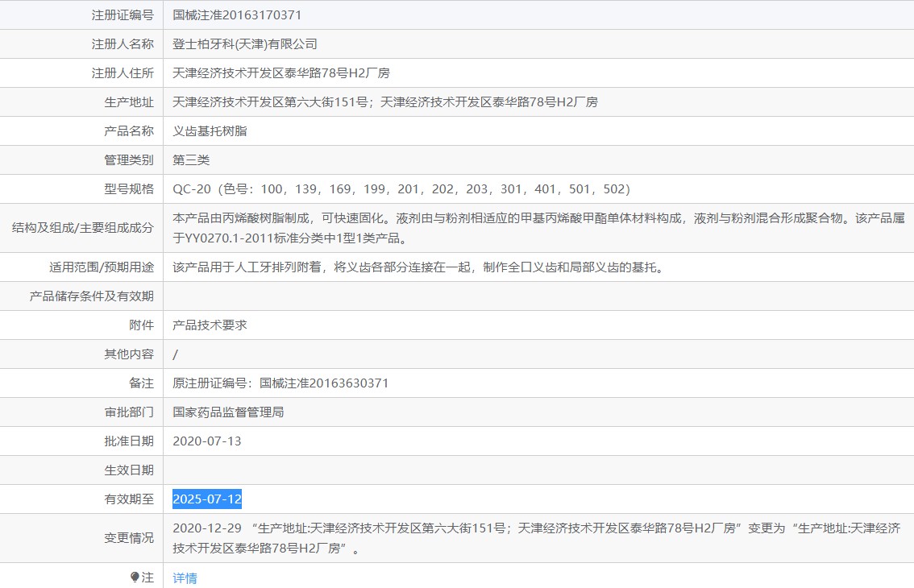914x588 pixels.
Task: Open the 详情 link
Action: 185,578
